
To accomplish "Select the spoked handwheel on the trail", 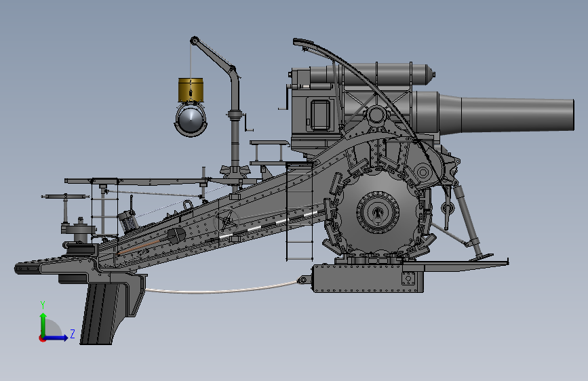I will click(x=226, y=221).
